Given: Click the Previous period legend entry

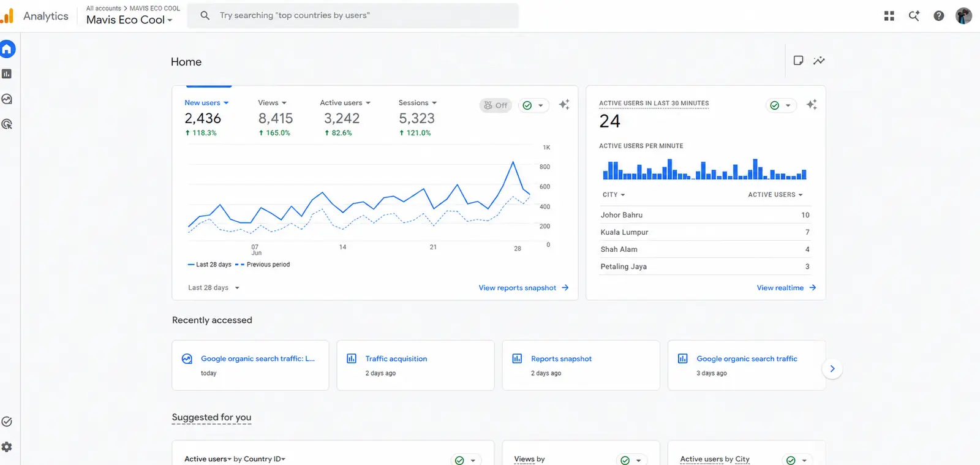Looking at the screenshot, I should 263,265.
